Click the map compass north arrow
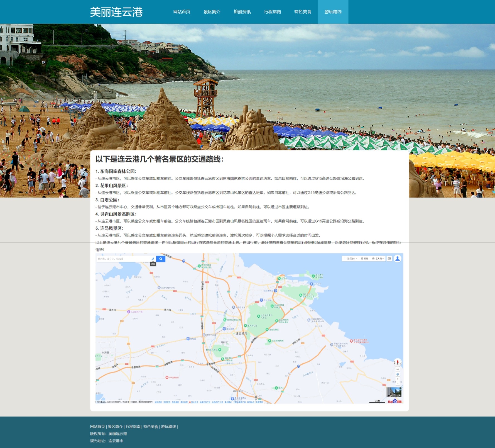 (x=398, y=362)
